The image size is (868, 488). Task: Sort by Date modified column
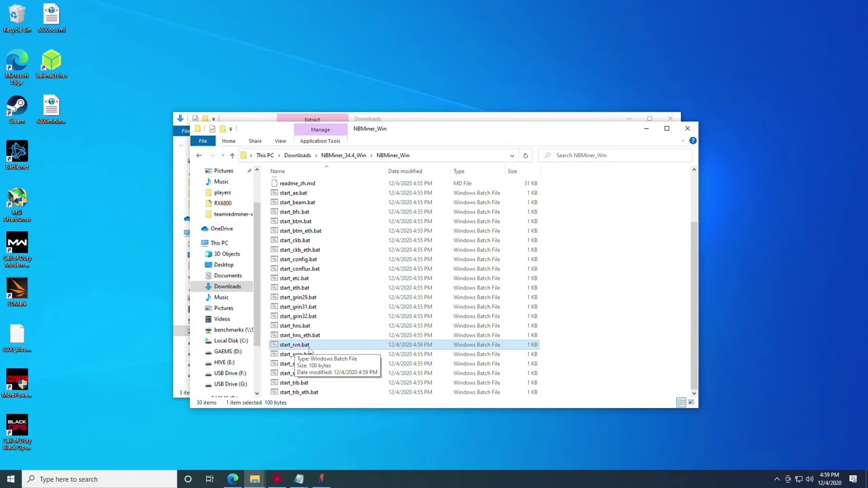point(419,171)
